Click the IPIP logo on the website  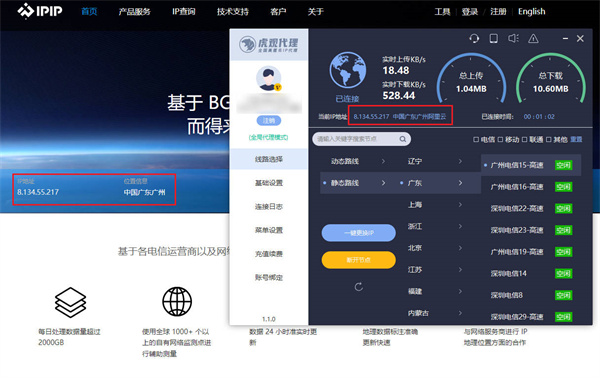tap(40, 11)
